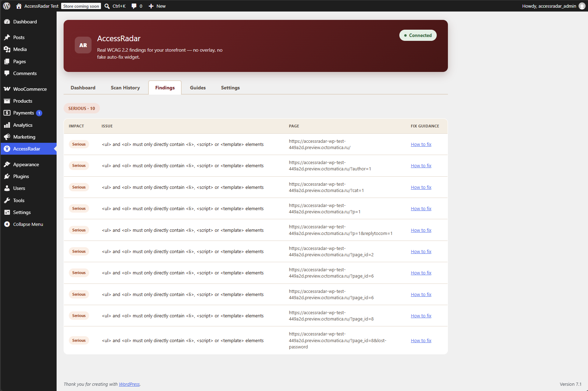Click the Marketing megaphone icon
Screen dimensions: 588x391
click(x=7, y=137)
